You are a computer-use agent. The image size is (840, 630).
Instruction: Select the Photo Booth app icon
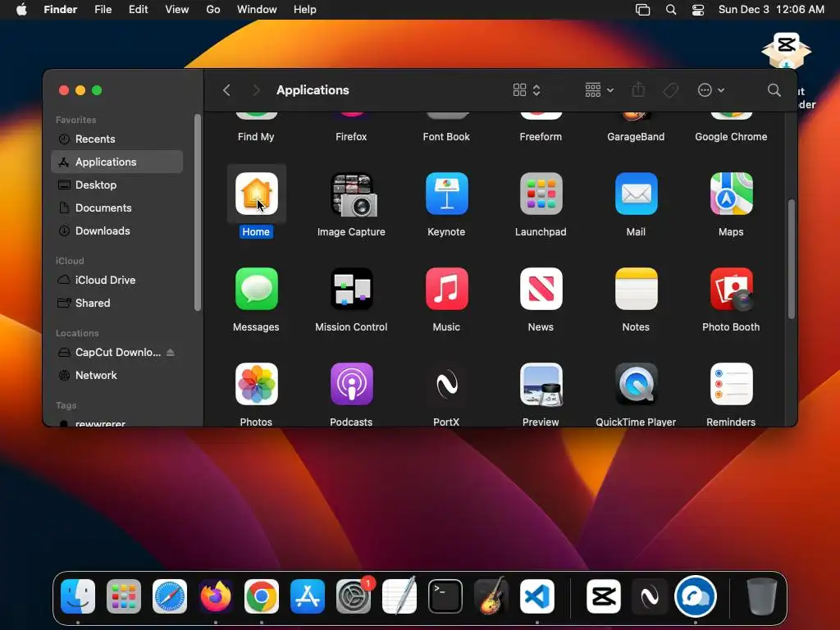[x=731, y=289]
